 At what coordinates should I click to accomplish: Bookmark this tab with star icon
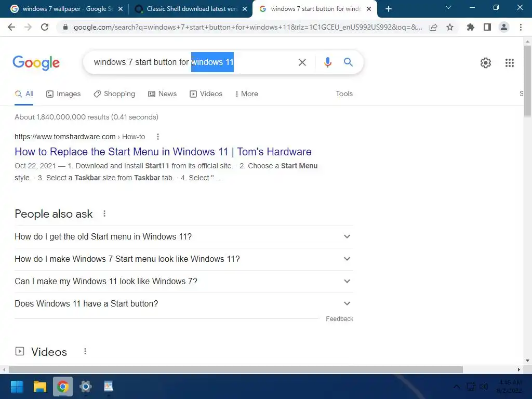coord(450,27)
